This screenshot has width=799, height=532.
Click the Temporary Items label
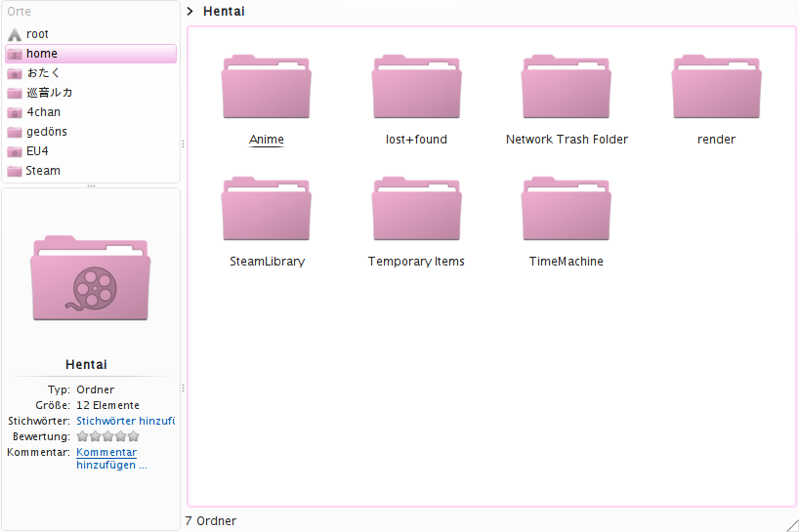[416, 262]
